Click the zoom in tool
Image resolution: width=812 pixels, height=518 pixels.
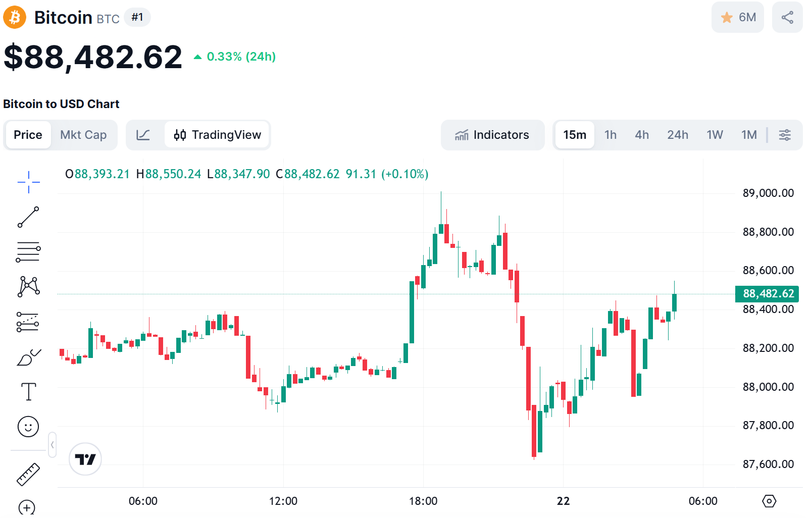coord(27,507)
